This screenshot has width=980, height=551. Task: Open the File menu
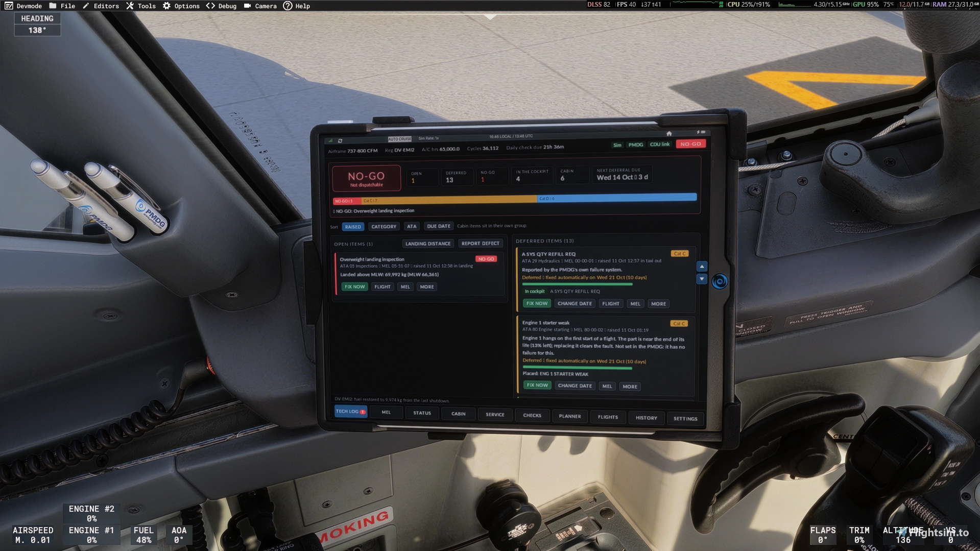click(62, 6)
